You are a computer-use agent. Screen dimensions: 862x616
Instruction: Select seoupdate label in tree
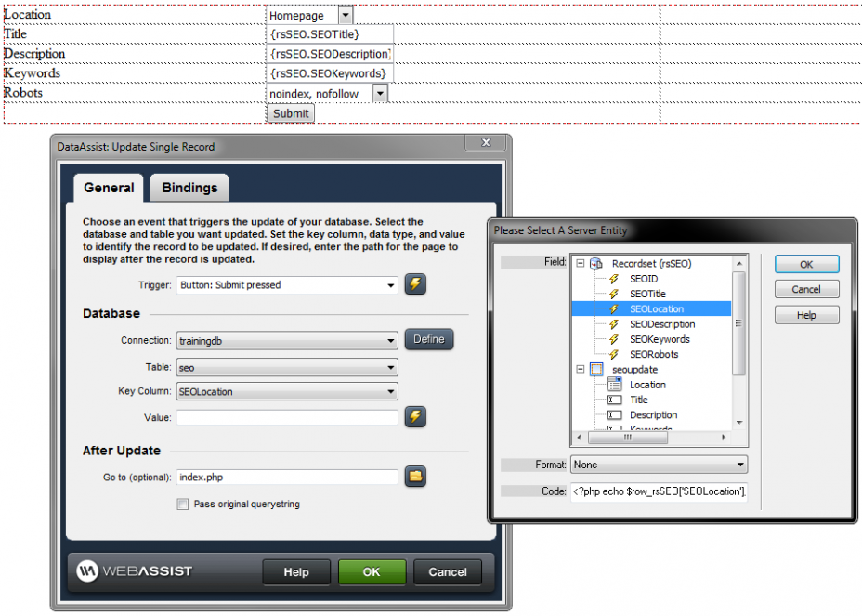635,369
